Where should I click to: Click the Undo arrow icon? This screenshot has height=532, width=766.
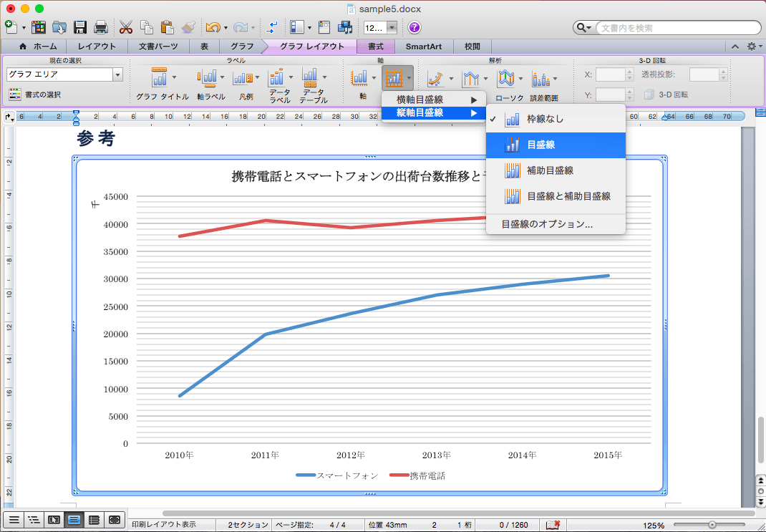(213, 27)
